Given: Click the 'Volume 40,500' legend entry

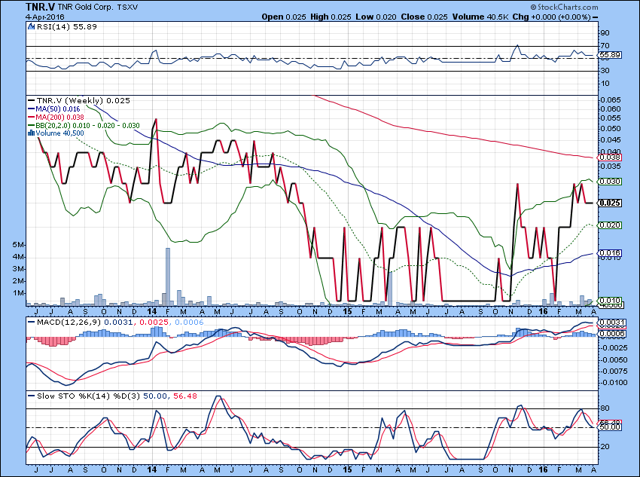Looking at the screenshot, I should pos(60,133).
